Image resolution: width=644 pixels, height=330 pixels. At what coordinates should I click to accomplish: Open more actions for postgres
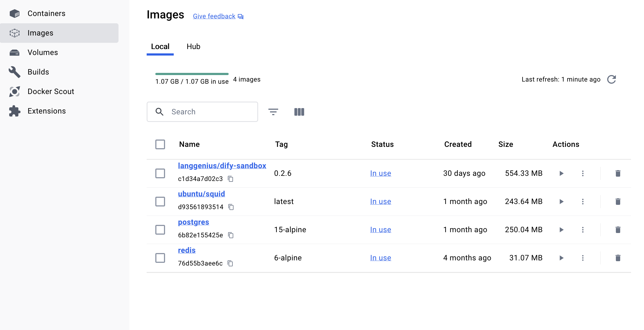pos(583,230)
